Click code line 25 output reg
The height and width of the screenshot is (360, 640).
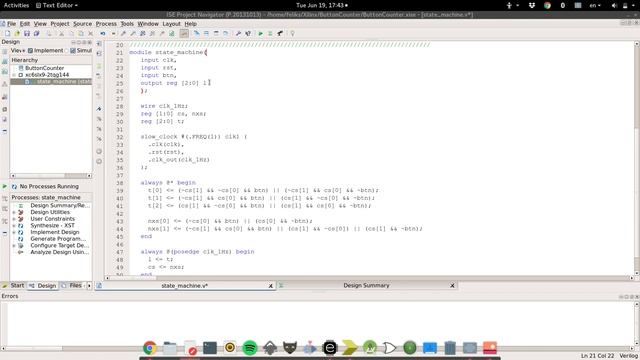[176, 83]
